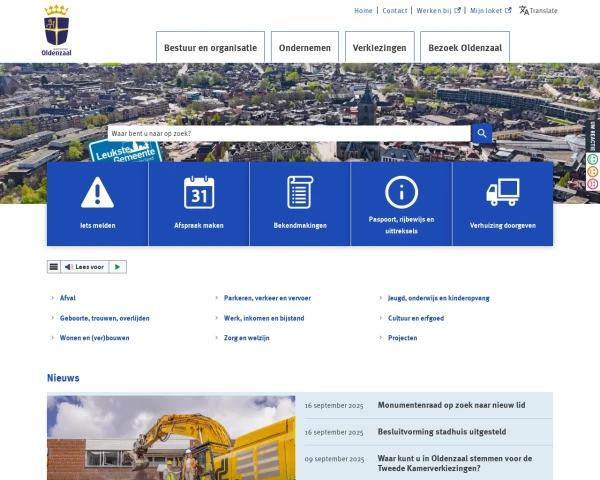Click the Leukste Gemeente badge

[125, 152]
